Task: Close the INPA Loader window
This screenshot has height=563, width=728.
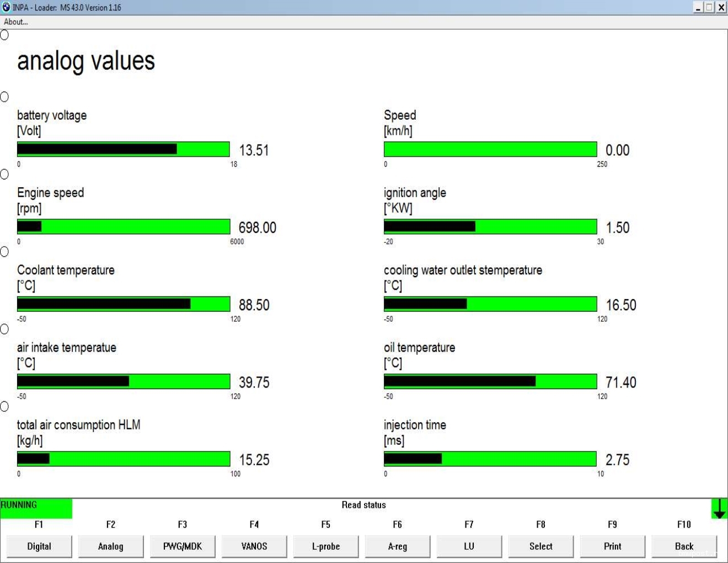Action: (721, 7)
